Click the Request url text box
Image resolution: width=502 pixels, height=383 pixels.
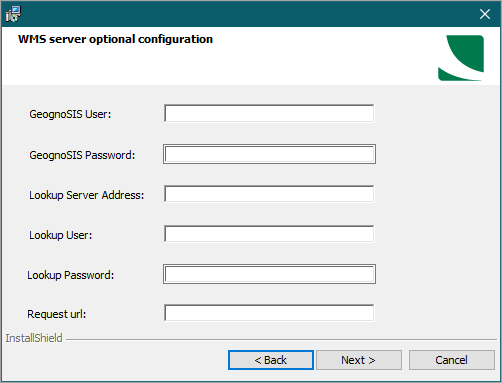[x=269, y=313]
